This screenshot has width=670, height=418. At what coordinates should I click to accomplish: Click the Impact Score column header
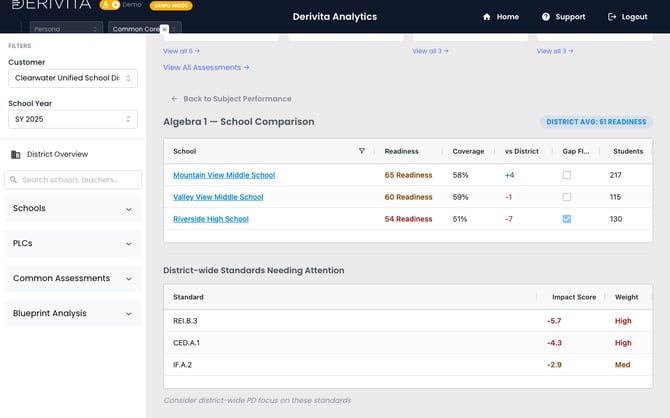[x=574, y=297]
